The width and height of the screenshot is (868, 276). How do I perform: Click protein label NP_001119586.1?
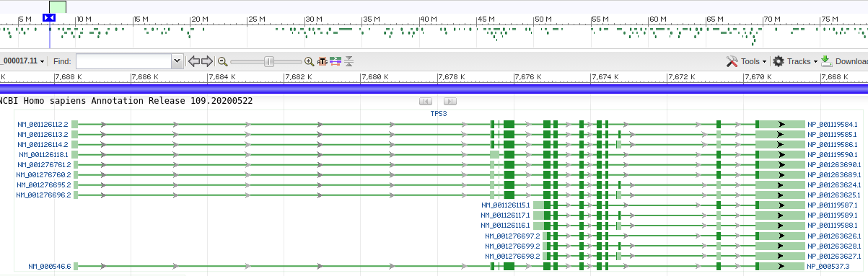point(832,145)
